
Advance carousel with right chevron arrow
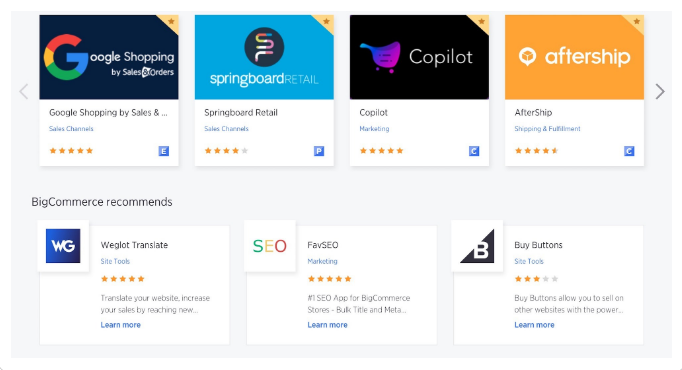coord(660,91)
